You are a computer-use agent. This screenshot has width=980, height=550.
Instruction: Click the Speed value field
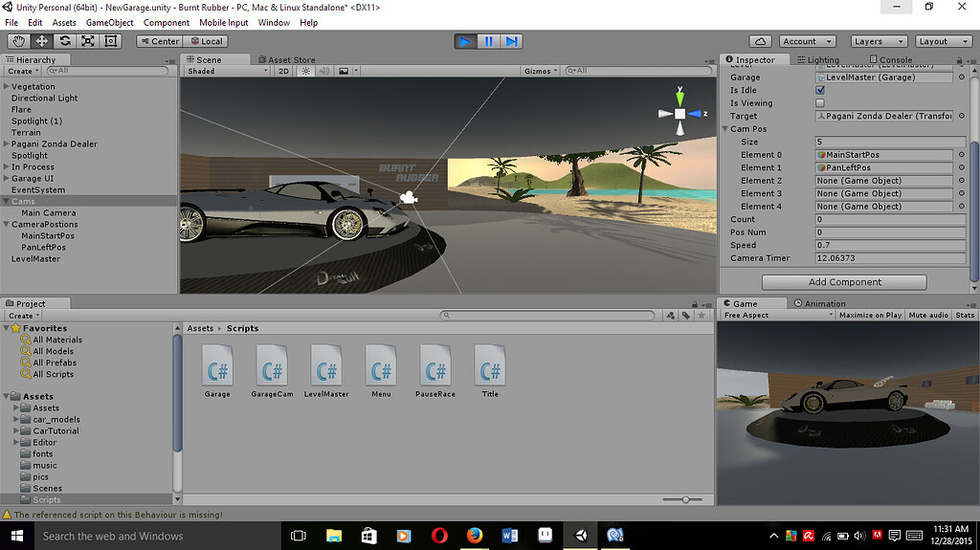(889, 245)
